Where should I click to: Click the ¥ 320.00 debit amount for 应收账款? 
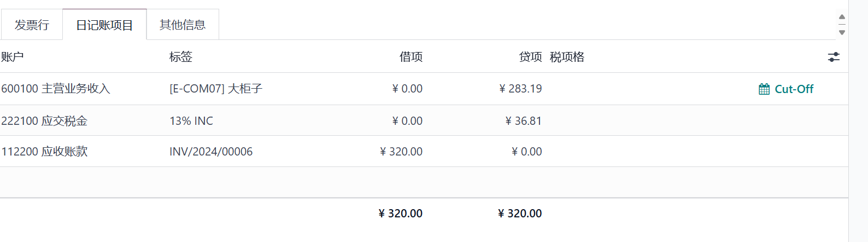(x=401, y=152)
